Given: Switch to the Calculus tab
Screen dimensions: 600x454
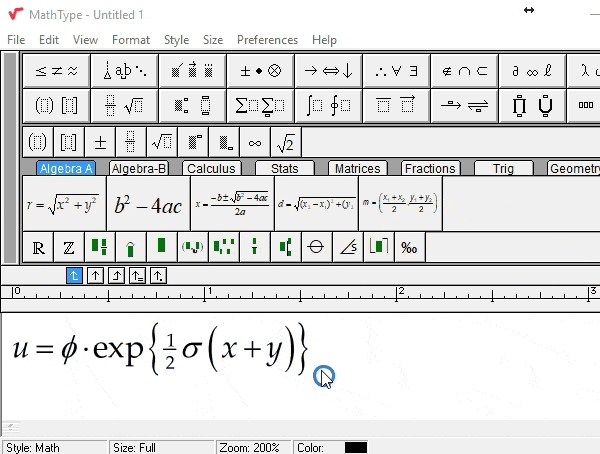Looking at the screenshot, I should [x=212, y=168].
